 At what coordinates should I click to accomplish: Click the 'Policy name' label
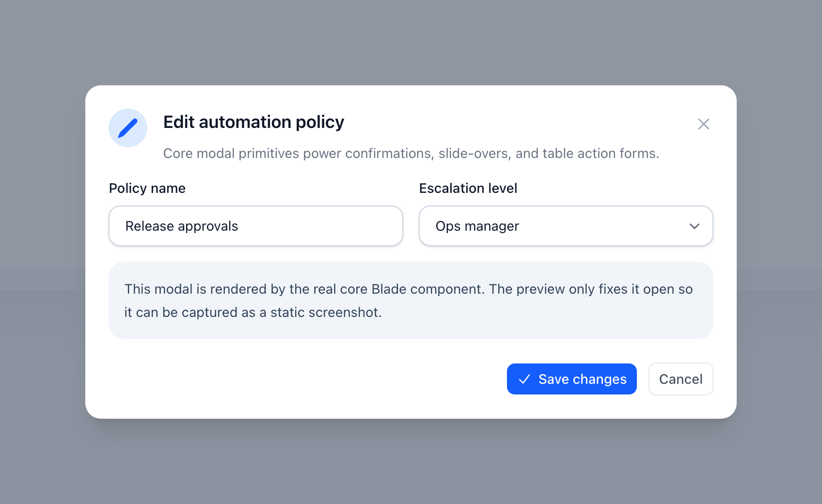point(147,188)
